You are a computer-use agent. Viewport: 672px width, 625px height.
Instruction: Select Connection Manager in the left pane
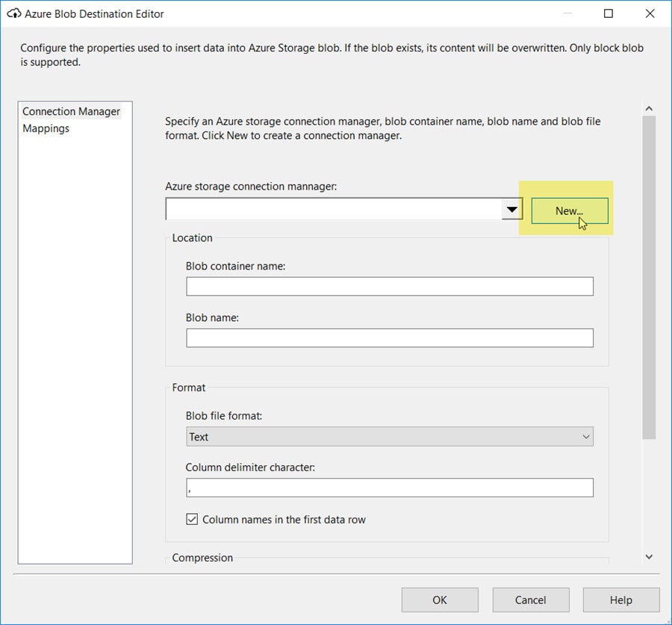(x=71, y=111)
